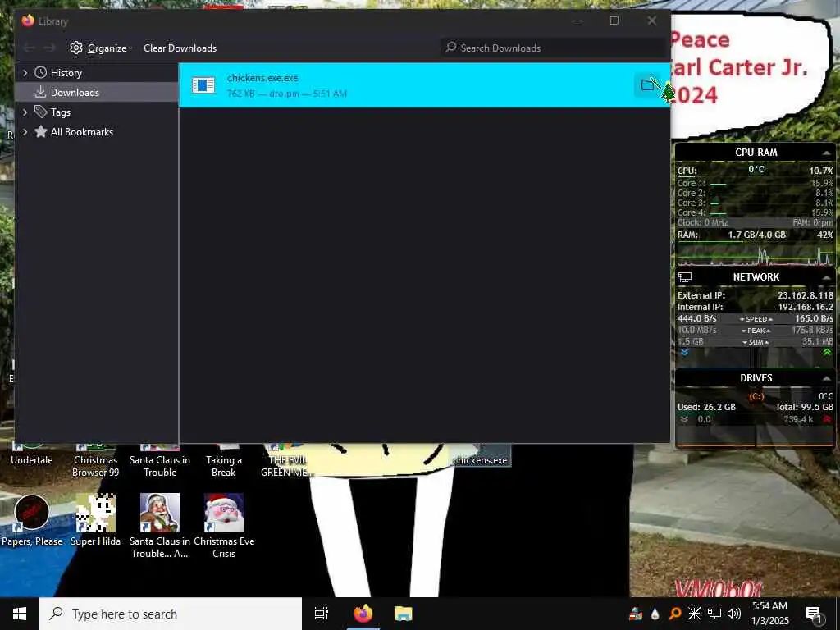Click the green upload arrows in NETWORK gadget
The image size is (840, 630).
click(x=827, y=353)
